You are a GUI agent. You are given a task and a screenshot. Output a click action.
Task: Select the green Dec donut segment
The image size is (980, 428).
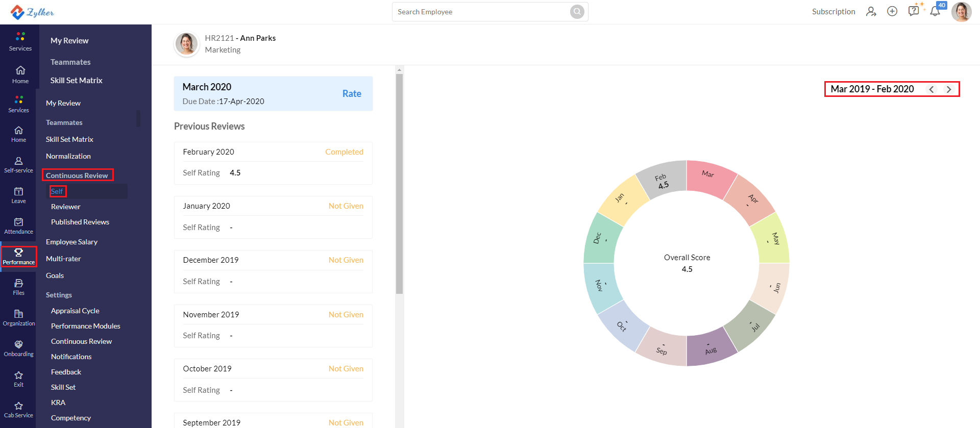point(602,239)
